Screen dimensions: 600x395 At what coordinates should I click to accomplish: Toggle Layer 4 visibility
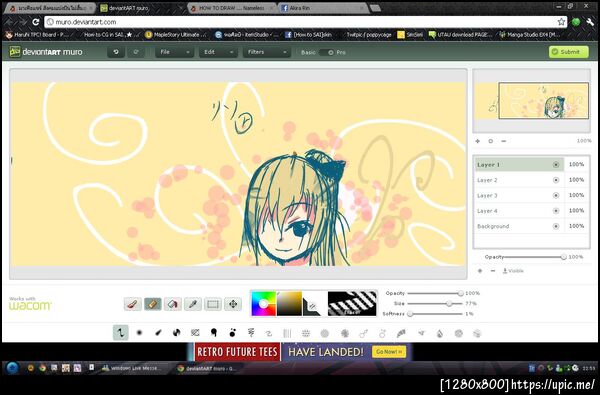click(556, 211)
